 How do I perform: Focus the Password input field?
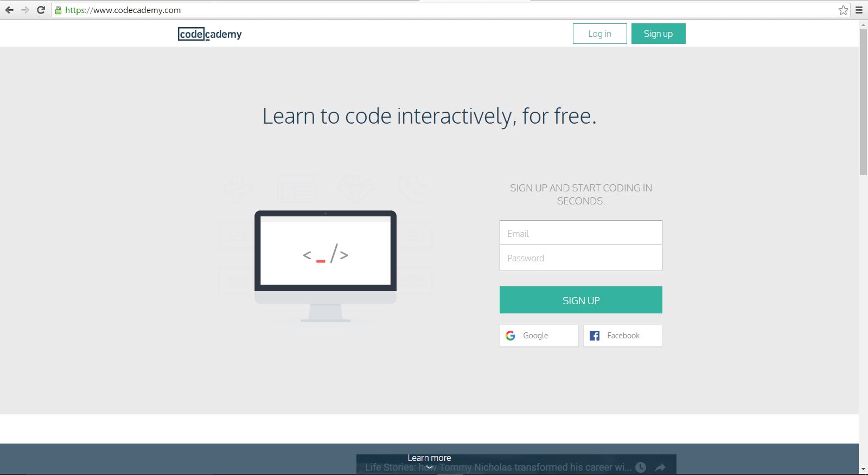[x=580, y=258]
